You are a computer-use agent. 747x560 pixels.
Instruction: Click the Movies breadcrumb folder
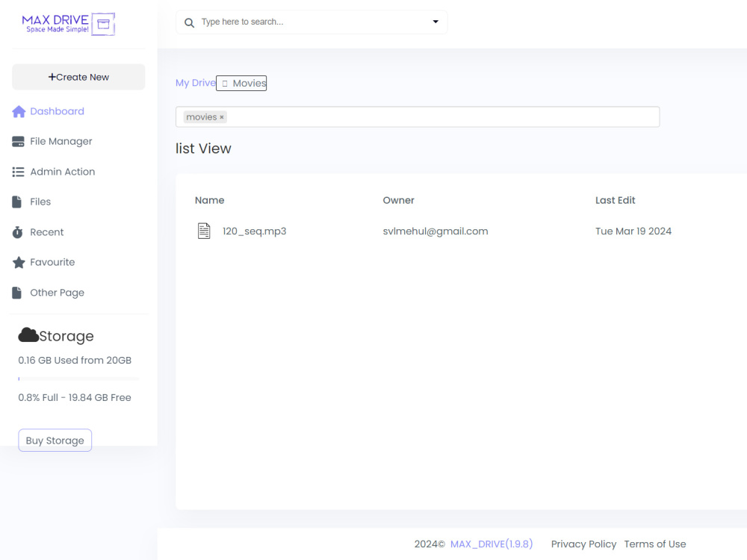point(241,84)
